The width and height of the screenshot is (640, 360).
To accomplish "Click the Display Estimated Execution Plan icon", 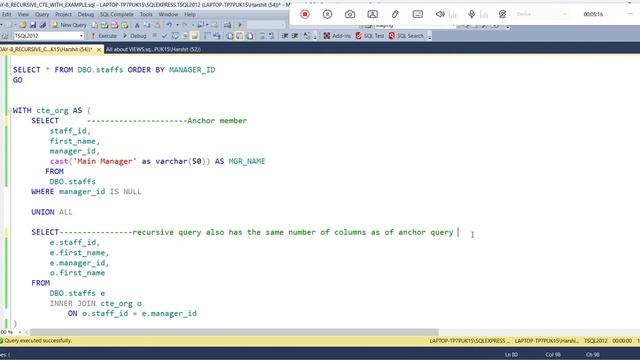I will click(x=175, y=36).
